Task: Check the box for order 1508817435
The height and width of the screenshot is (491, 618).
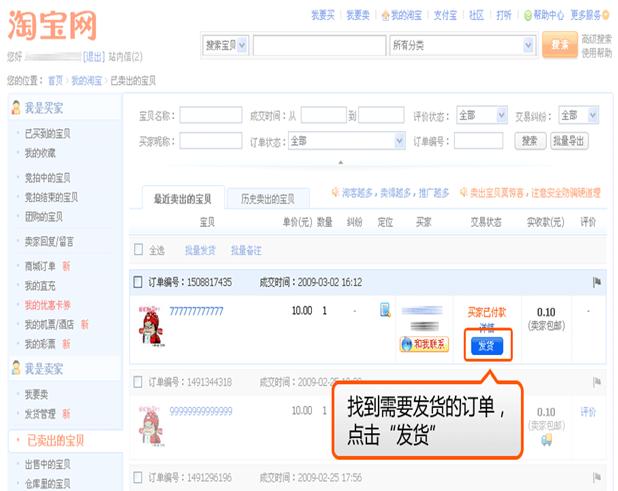Action: 138,282
